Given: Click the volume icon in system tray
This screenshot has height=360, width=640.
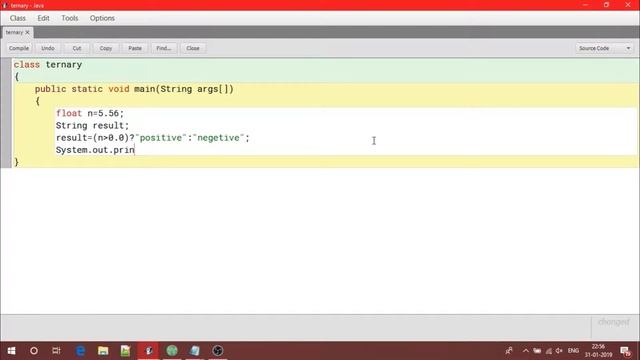Looking at the screenshot, I should coord(559,351).
